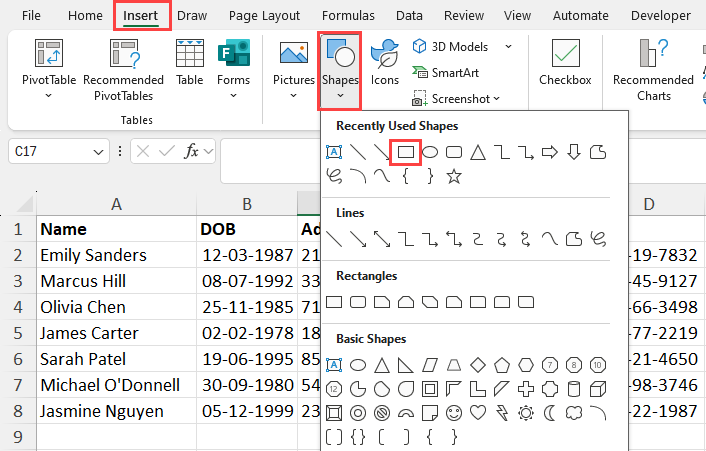706x451 pixels.
Task: Expand the Pictures dropdown menu
Action: tap(293, 96)
